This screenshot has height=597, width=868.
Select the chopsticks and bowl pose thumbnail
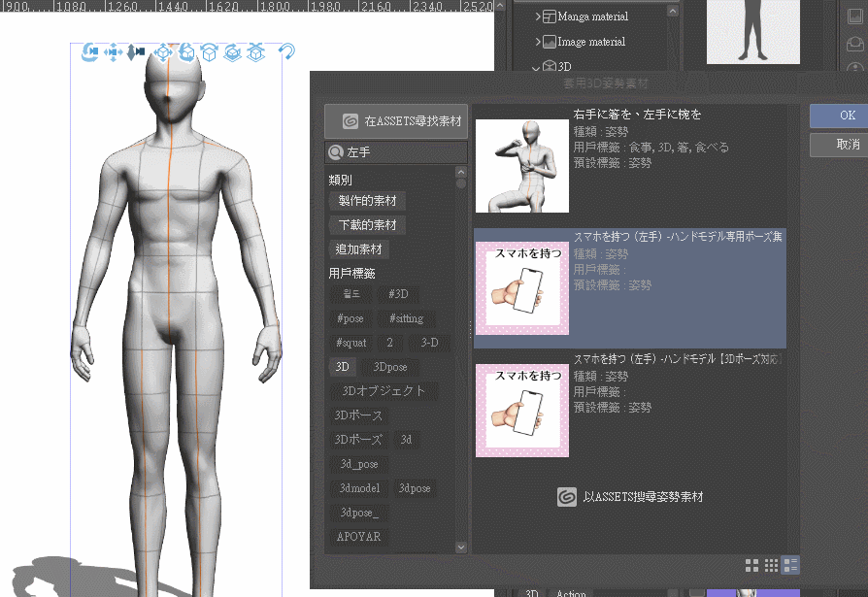click(522, 166)
